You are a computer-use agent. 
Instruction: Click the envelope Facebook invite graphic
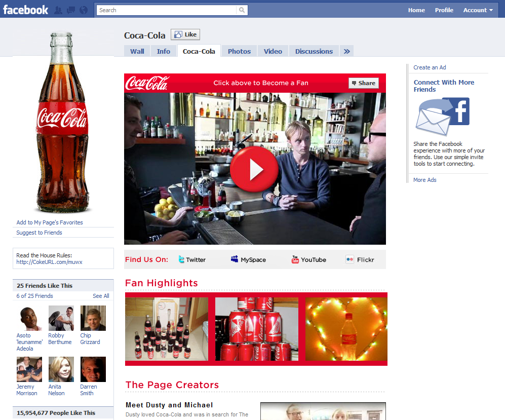click(443, 116)
